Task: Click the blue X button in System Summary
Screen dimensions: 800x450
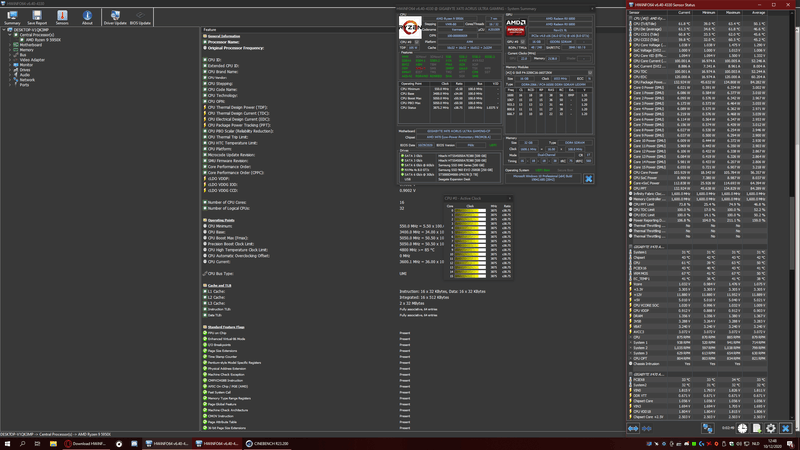Action: pyautogui.click(x=588, y=179)
